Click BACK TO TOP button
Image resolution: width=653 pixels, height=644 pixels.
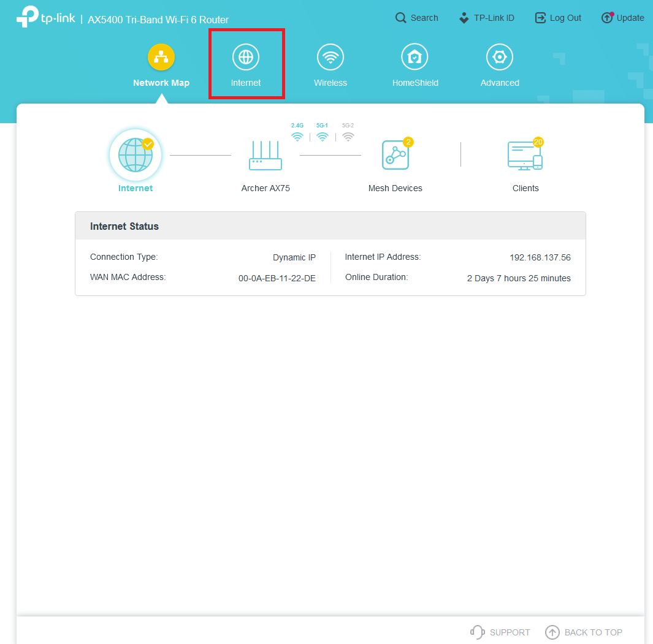pyautogui.click(x=584, y=632)
